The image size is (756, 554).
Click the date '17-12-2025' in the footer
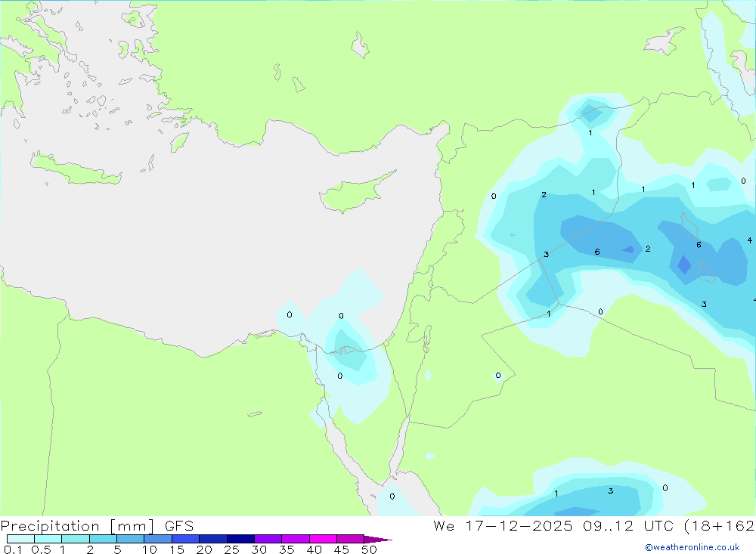tap(519, 525)
